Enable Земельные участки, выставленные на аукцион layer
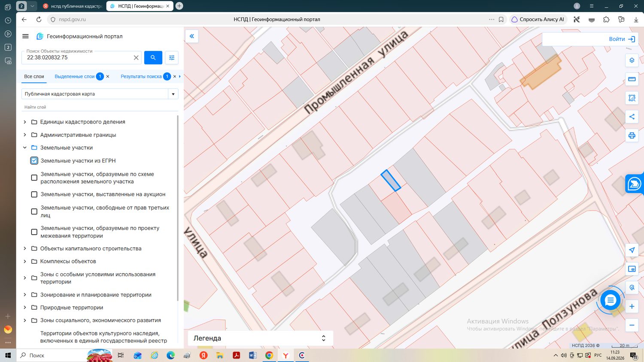This screenshot has height=362, width=644. pos(34,194)
